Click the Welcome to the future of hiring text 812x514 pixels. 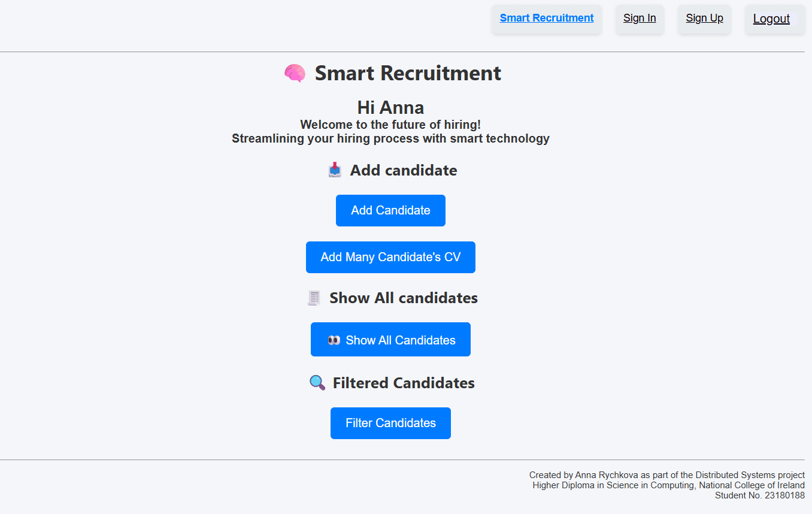[390, 125]
